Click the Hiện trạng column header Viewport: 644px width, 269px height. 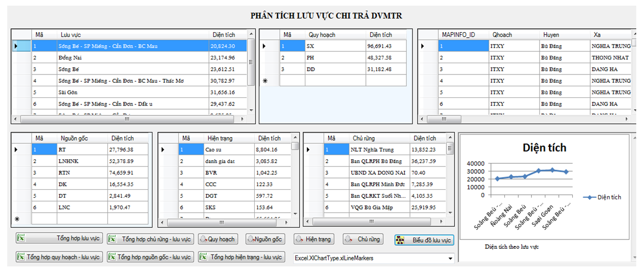(228, 138)
